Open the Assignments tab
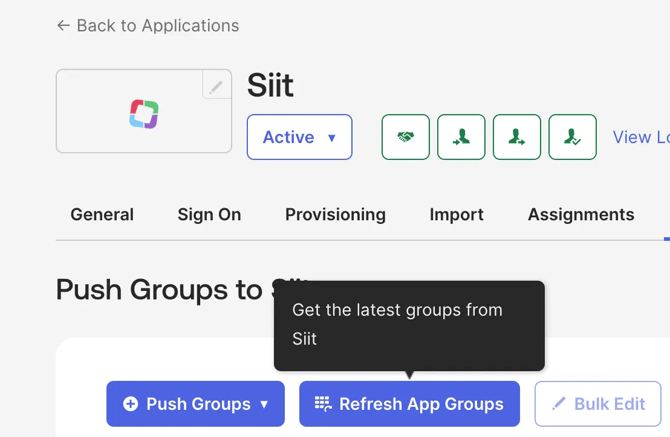This screenshot has width=670, height=437. click(x=580, y=214)
